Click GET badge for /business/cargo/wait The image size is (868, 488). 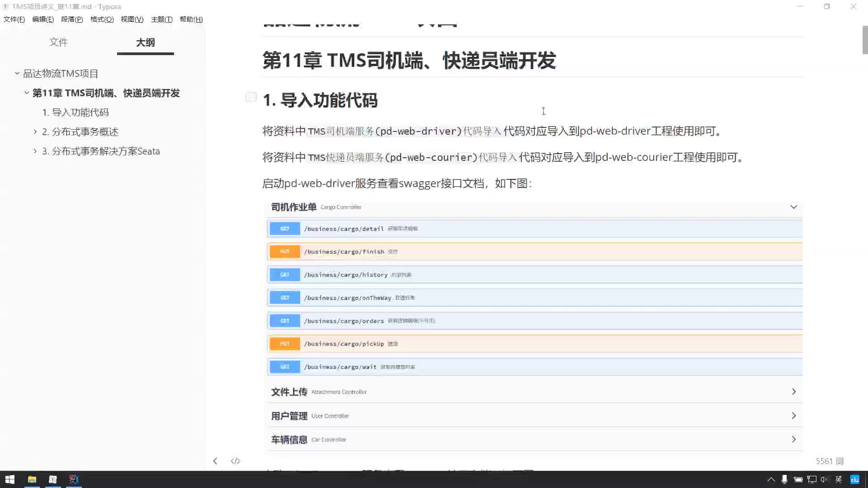(x=285, y=367)
